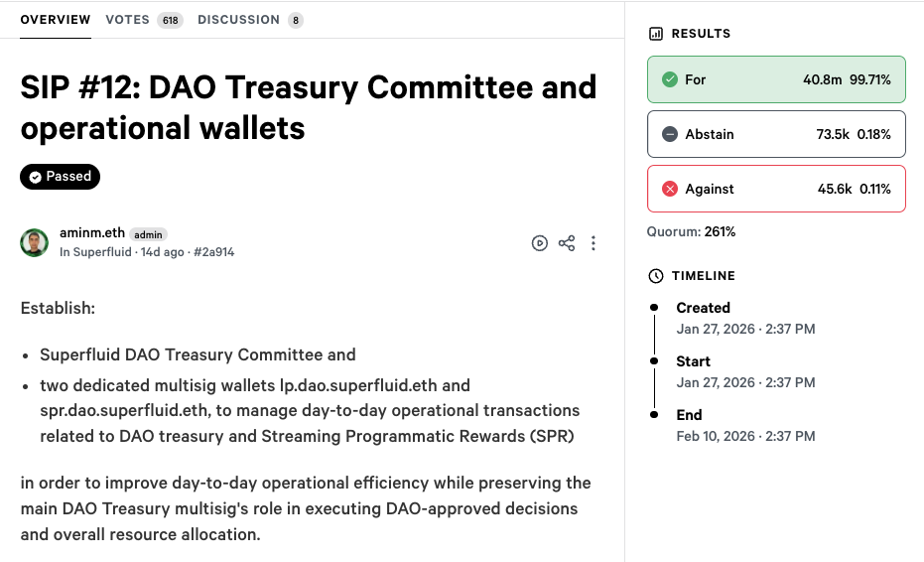
Task: Click the End timeline marker
Action: coord(654,415)
